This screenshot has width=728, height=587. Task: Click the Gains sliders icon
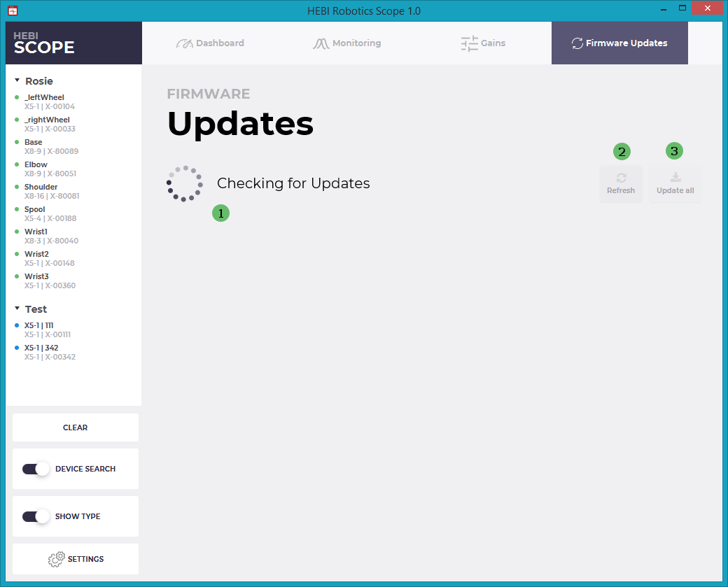(x=469, y=43)
